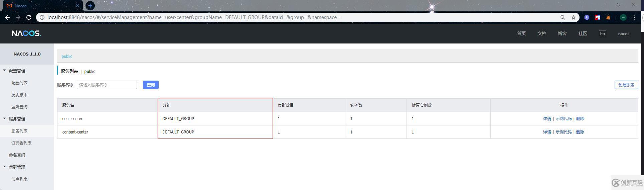The height and width of the screenshot is (190, 644).
Task: Click the browser address bar URL
Action: [x=194, y=17]
